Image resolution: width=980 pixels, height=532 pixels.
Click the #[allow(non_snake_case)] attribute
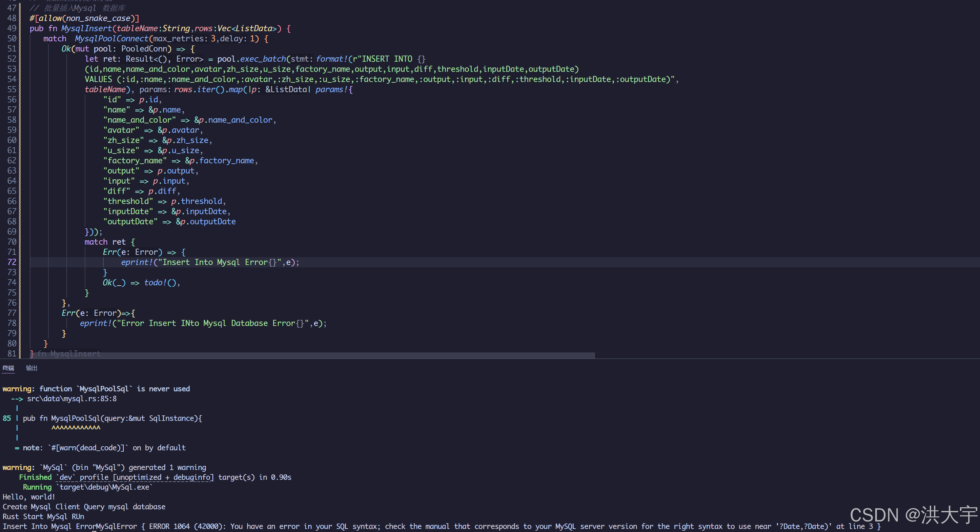tap(84, 18)
